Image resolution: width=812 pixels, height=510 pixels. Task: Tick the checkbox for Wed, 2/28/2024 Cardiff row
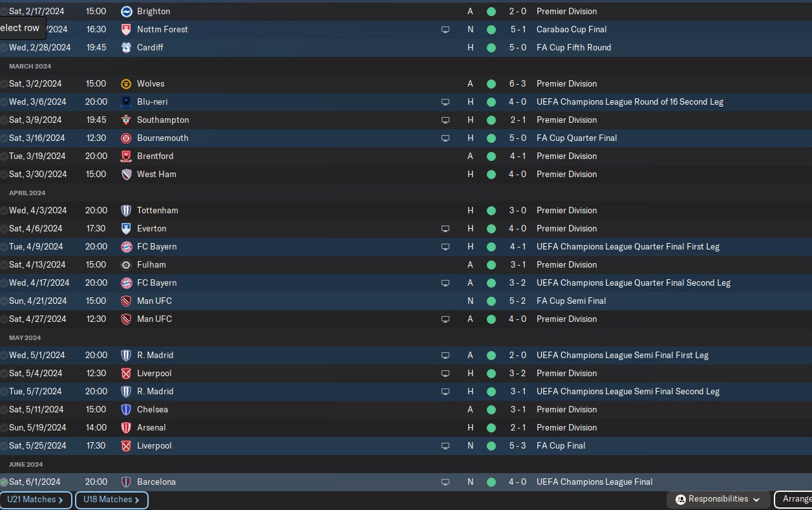[x=4, y=48]
